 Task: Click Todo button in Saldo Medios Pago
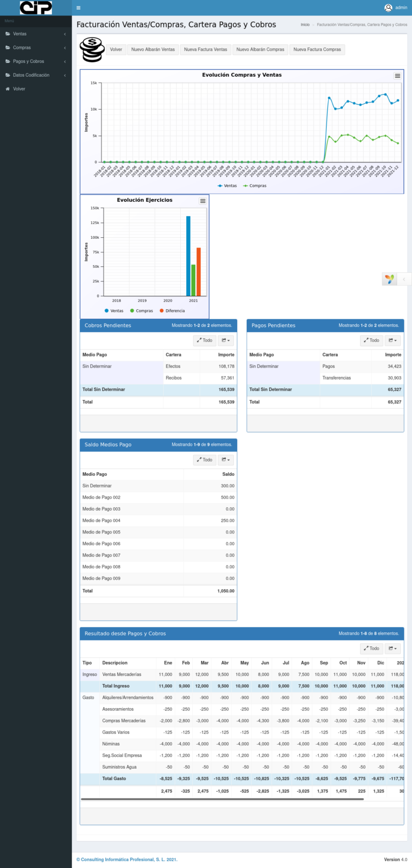pos(204,460)
